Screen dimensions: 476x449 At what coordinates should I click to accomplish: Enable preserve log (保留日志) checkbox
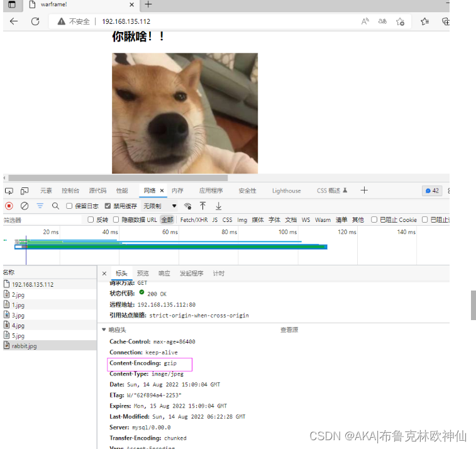pyautogui.click(x=69, y=206)
